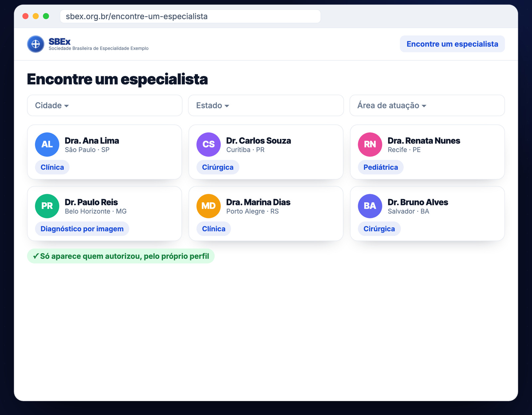This screenshot has height=415, width=532.
Task: Click the AL avatar of Dra. Ana Lima
Action: (47, 145)
